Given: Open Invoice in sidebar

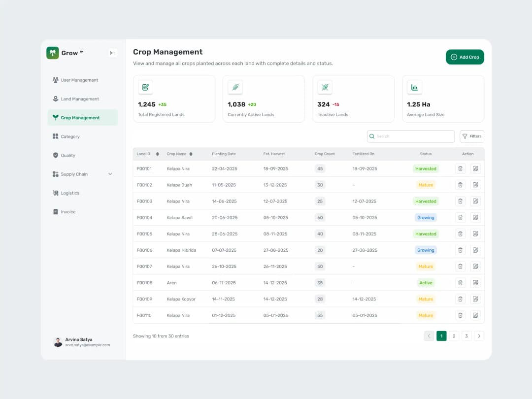Looking at the screenshot, I should [x=83, y=212].
